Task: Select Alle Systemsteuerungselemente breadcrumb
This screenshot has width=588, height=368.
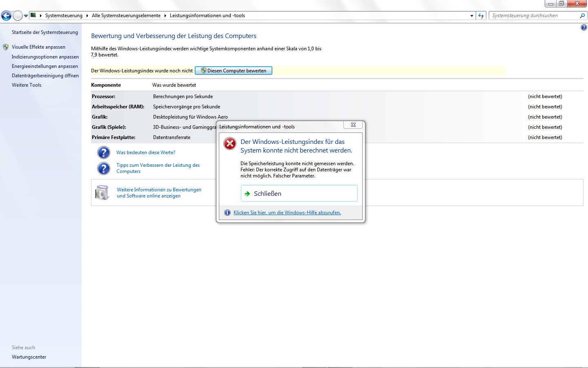Action: (x=126, y=16)
